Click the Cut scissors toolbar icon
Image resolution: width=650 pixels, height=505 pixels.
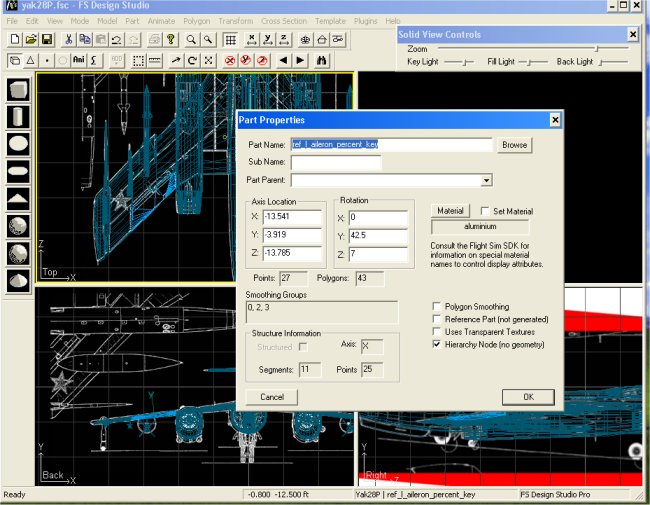click(69, 40)
